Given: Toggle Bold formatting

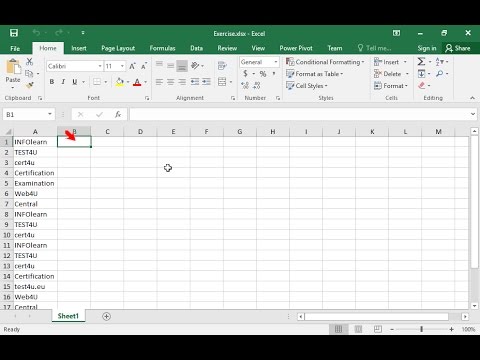Looking at the screenshot, I should click(52, 82).
